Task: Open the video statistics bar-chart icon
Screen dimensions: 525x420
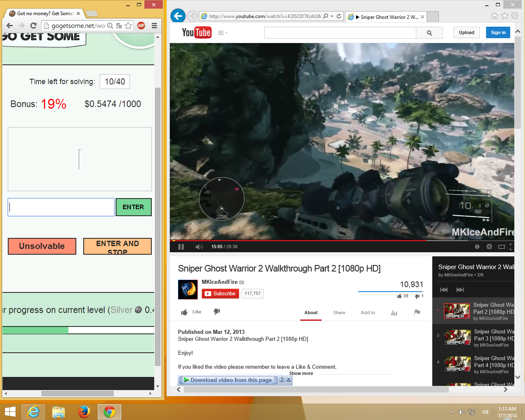Action: pos(394,313)
